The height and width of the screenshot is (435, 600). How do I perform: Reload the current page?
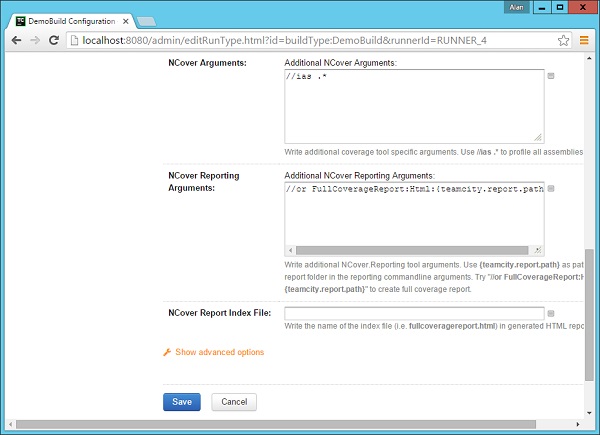click(55, 41)
